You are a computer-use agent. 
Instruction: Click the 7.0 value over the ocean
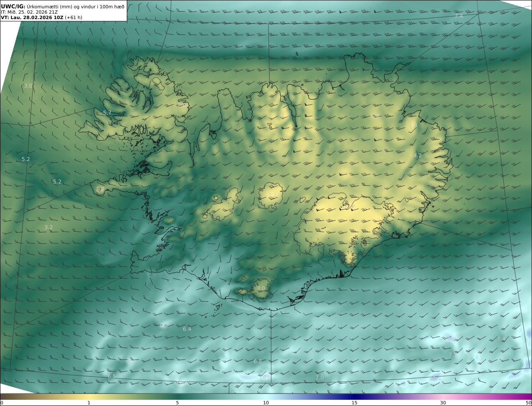click(x=319, y=377)
